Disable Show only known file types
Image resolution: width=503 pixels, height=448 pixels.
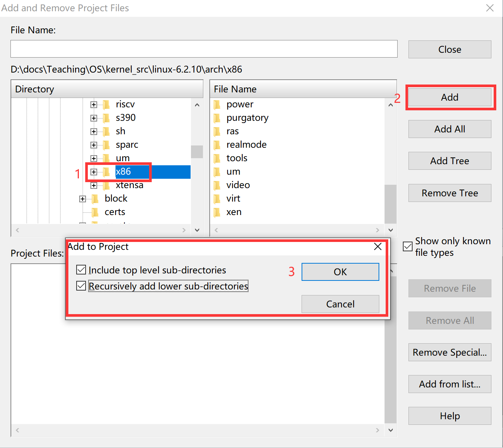tap(408, 246)
